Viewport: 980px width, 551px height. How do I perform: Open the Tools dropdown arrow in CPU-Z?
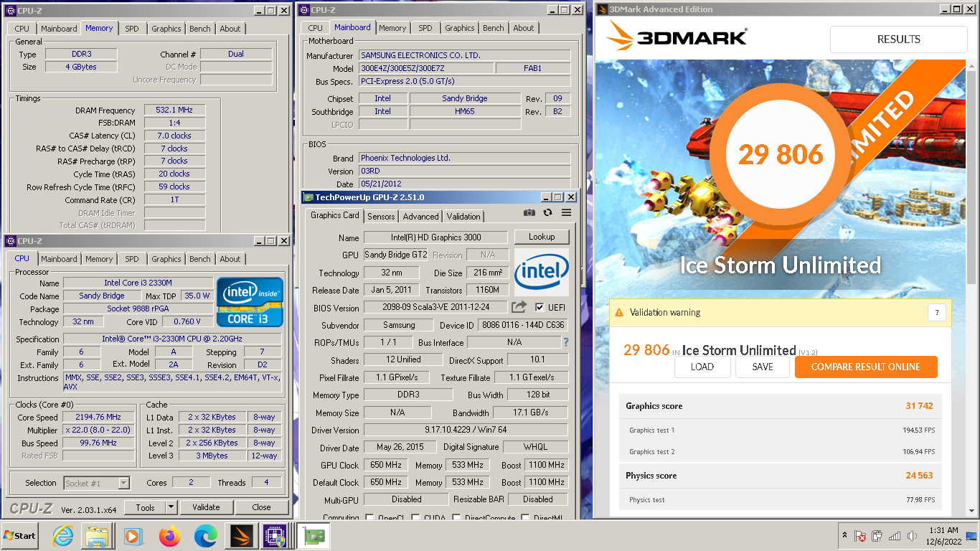point(171,507)
